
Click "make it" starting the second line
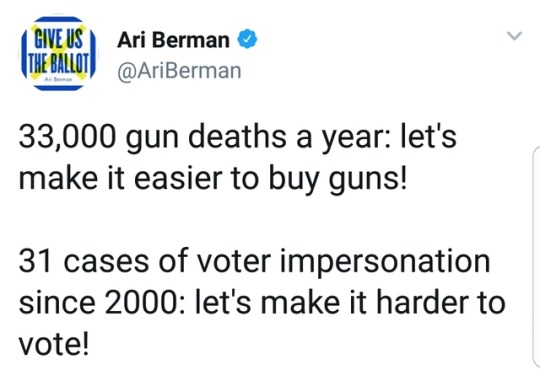pyautogui.click(x=72, y=179)
